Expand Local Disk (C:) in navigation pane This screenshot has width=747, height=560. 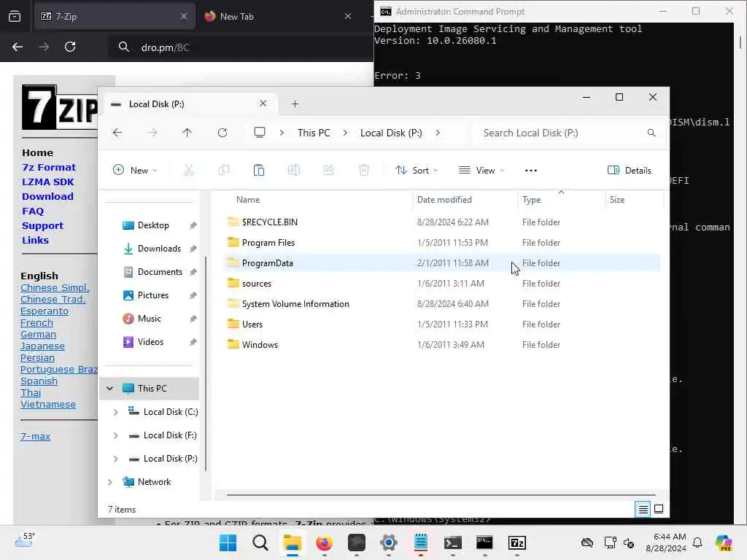pos(116,412)
